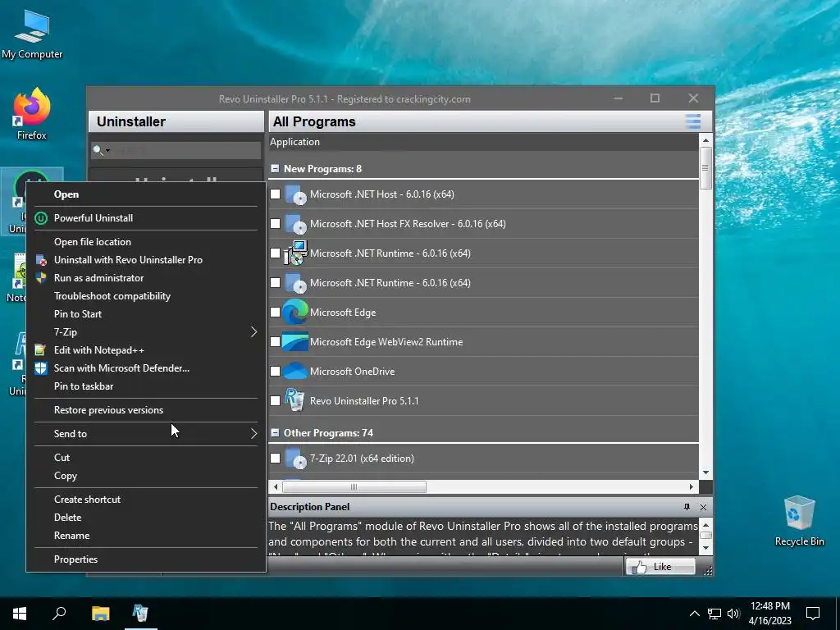Open the Windows Start menu
Image resolution: width=840 pixels, height=630 pixels.
(20, 614)
